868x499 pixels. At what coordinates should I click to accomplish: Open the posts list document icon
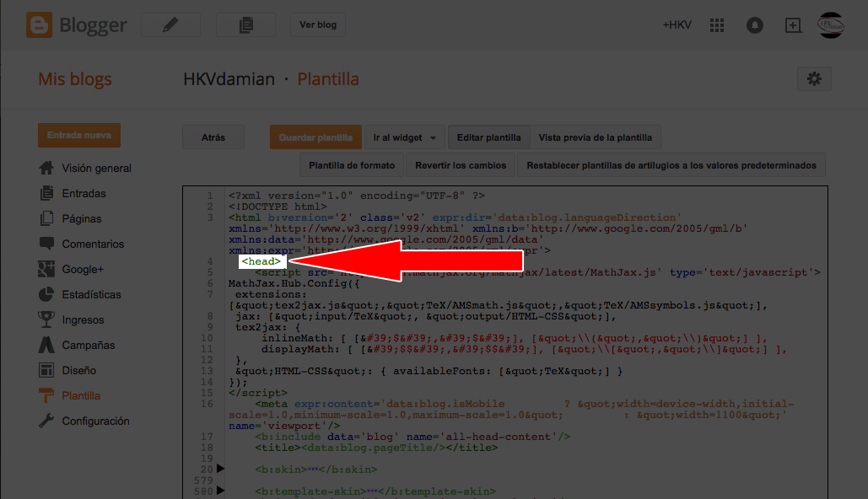click(x=245, y=25)
